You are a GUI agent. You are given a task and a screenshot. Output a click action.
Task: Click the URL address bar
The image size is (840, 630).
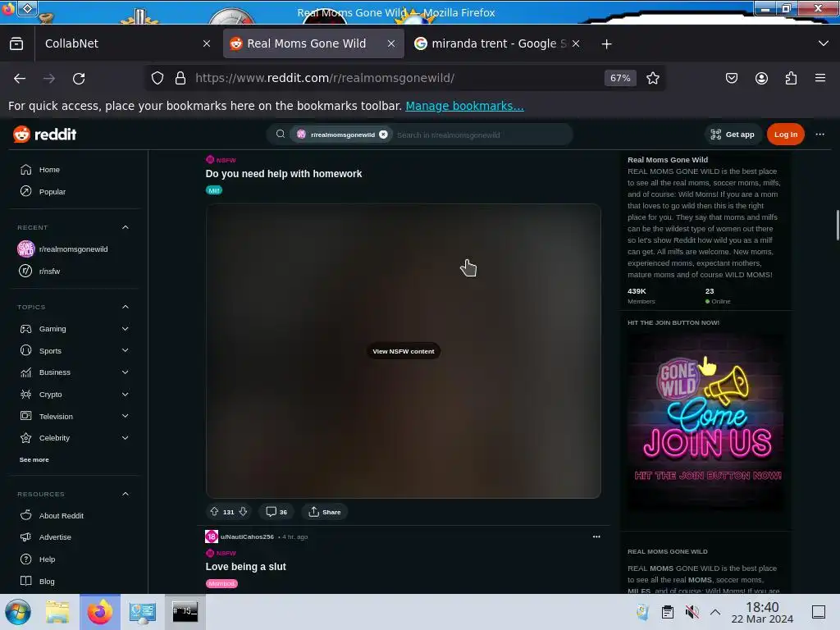(x=396, y=78)
